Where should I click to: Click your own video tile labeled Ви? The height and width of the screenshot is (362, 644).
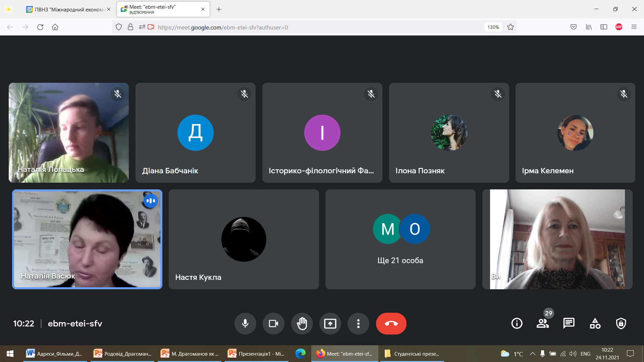pos(557,239)
